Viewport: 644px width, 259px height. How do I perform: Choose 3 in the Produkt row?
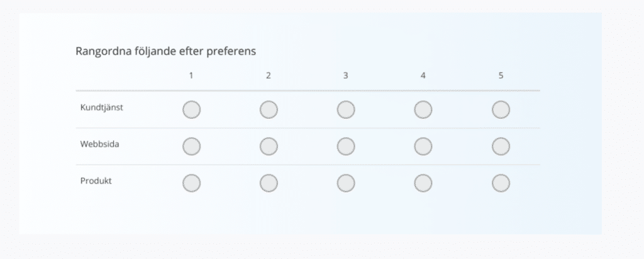(x=346, y=183)
